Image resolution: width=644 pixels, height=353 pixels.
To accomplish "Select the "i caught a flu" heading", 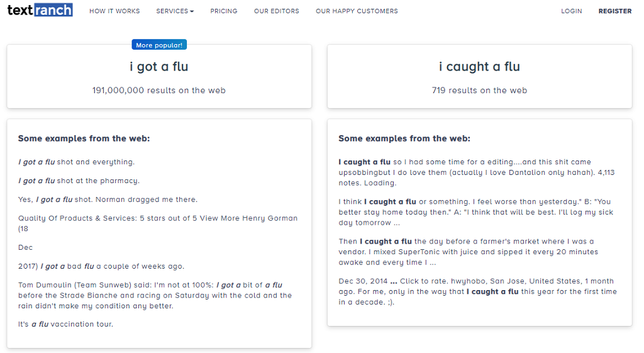I will coord(479,67).
